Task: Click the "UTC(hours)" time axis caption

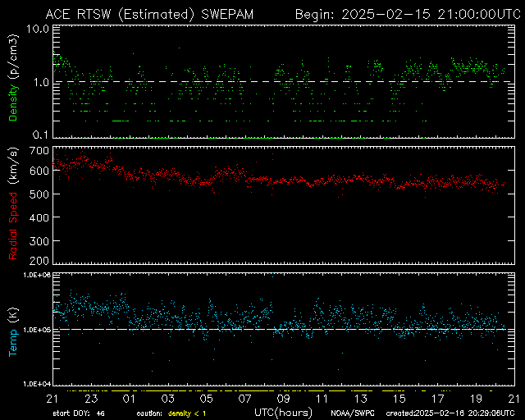Action: [x=283, y=413]
